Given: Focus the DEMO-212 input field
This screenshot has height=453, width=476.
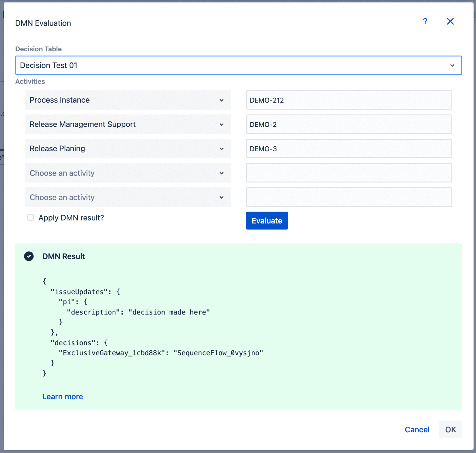Looking at the screenshot, I should 349,100.
